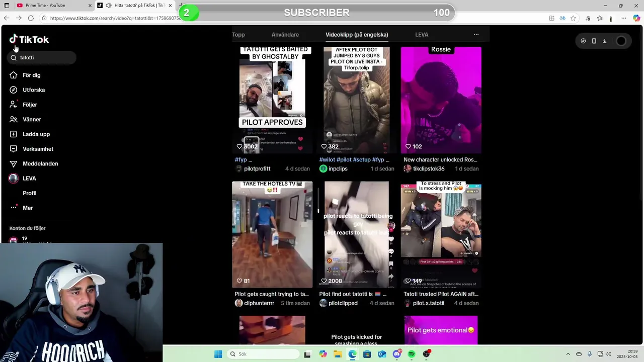This screenshot has width=644, height=362.
Task: Click the tatotti search field
Action: 42,58
